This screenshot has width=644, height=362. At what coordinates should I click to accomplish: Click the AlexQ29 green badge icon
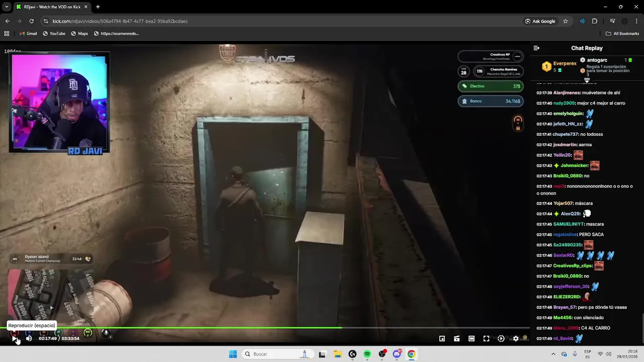[x=556, y=214]
